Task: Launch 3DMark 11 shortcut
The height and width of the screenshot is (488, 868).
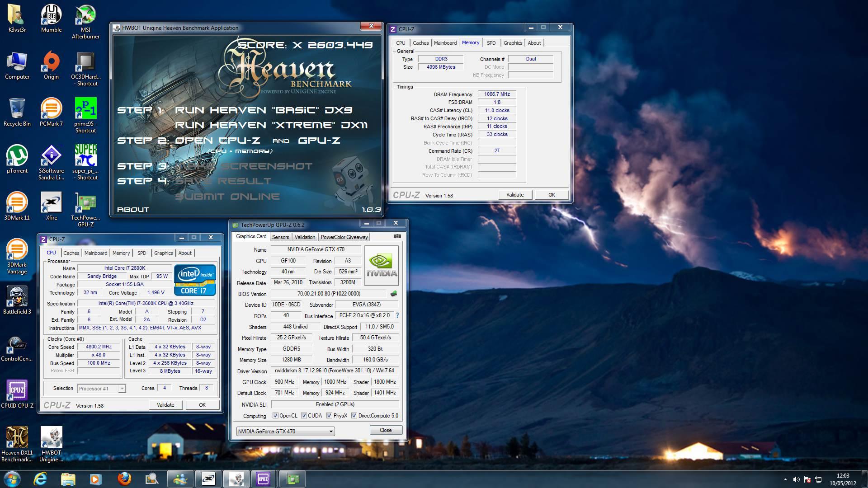Action: click(x=17, y=207)
